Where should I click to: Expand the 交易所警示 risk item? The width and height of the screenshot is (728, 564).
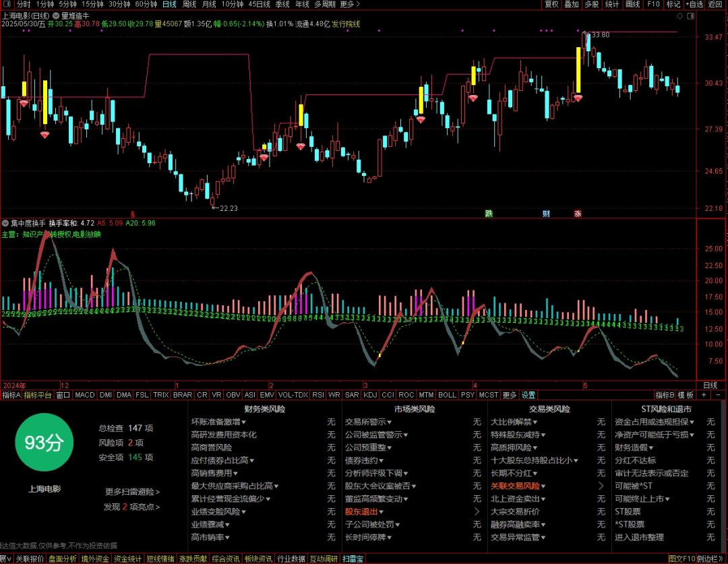368,422
